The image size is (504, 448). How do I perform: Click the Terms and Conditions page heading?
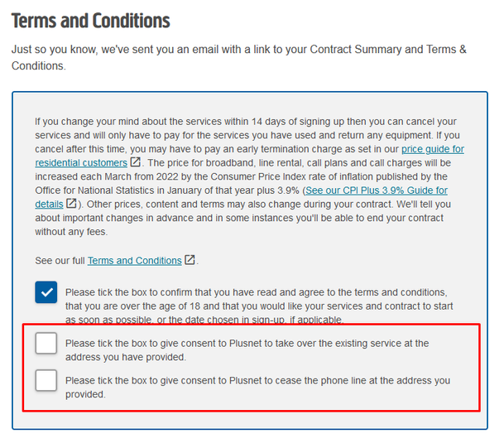coord(91,21)
